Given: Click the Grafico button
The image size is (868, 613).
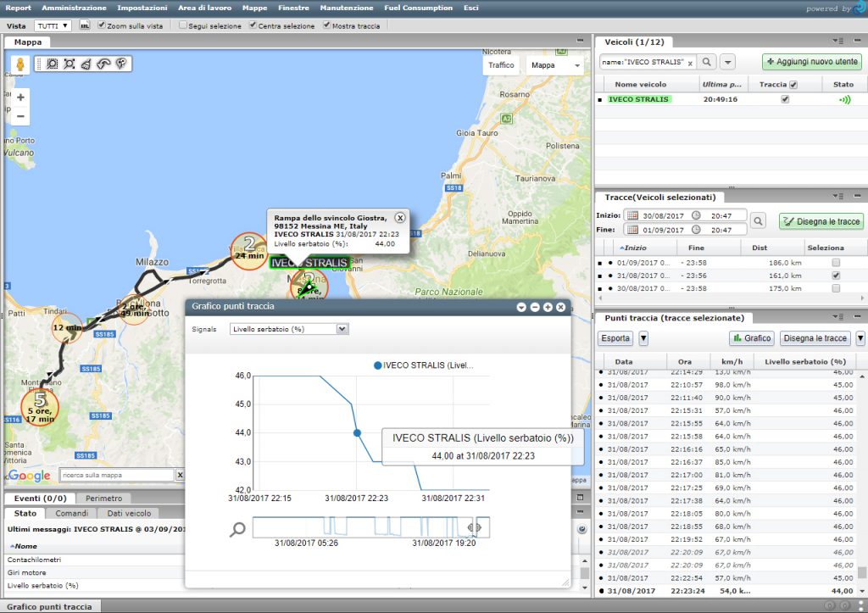Looking at the screenshot, I should (x=752, y=338).
